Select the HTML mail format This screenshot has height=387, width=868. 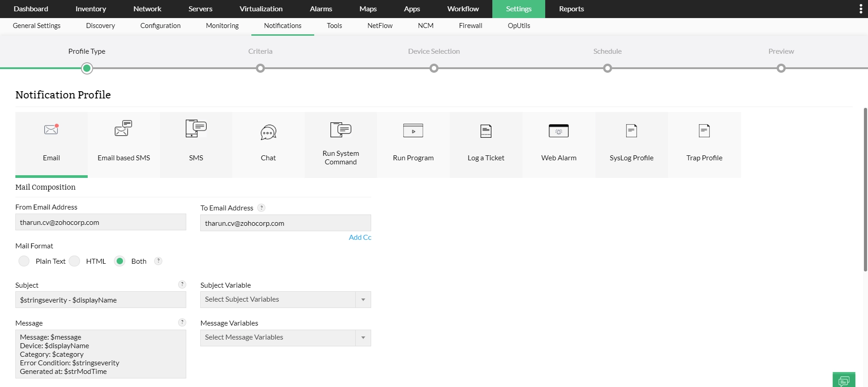click(x=75, y=261)
